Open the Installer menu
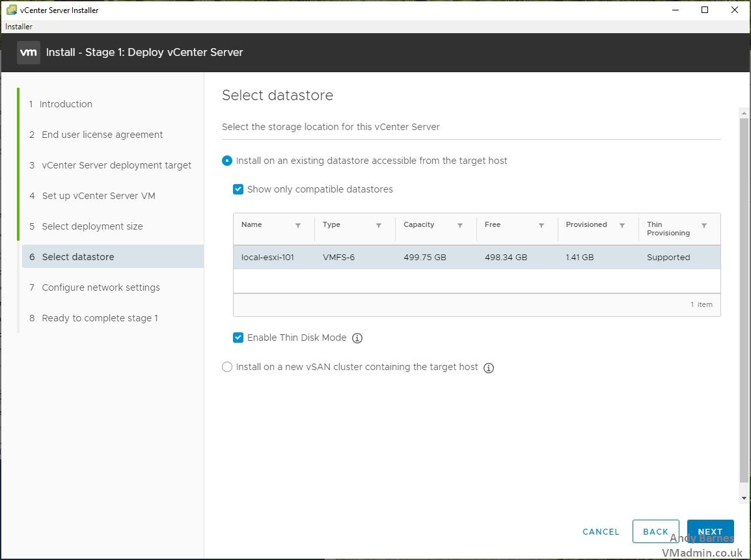 pos(19,27)
